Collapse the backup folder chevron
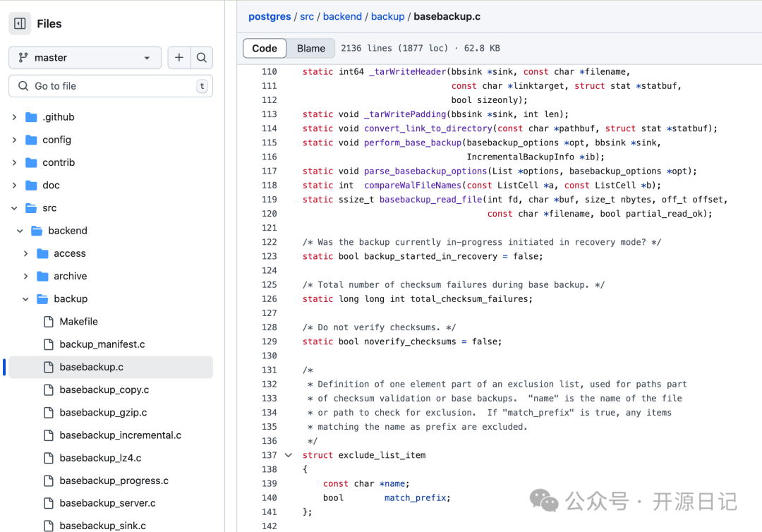This screenshot has width=762, height=532. pyautogui.click(x=26, y=298)
